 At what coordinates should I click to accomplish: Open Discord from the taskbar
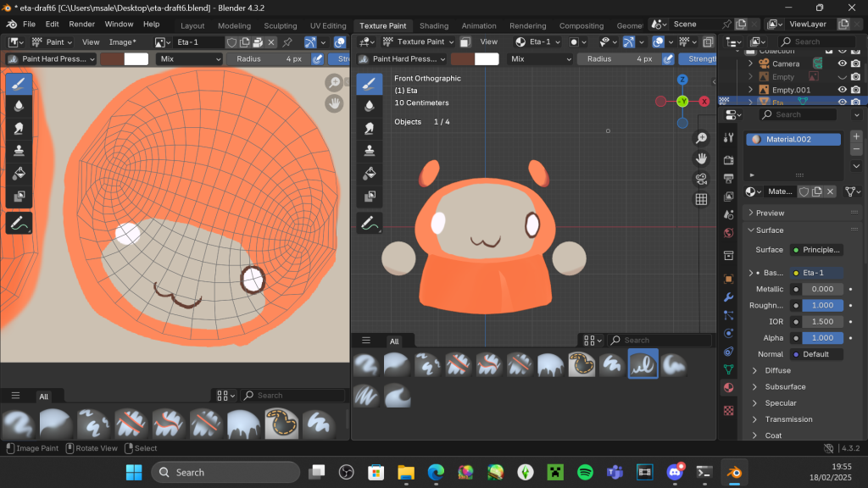point(675,472)
